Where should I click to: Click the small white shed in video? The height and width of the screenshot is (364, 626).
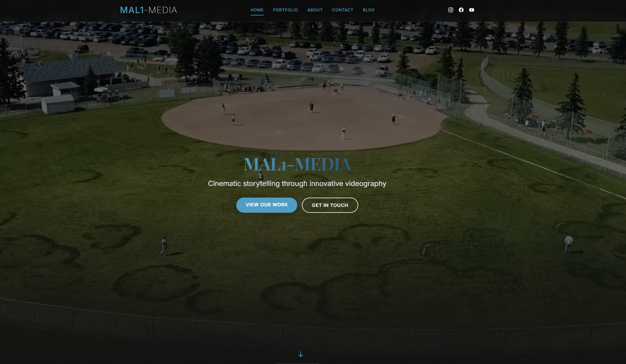click(x=57, y=104)
